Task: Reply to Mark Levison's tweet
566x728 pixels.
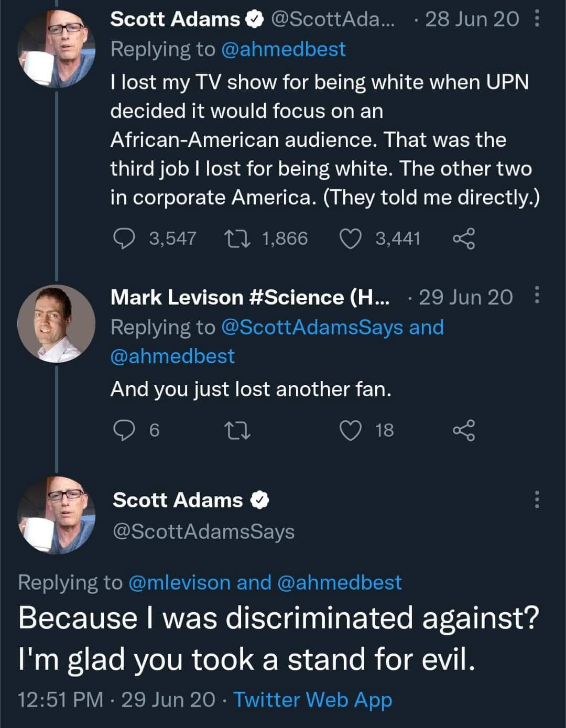Action: pos(124,430)
